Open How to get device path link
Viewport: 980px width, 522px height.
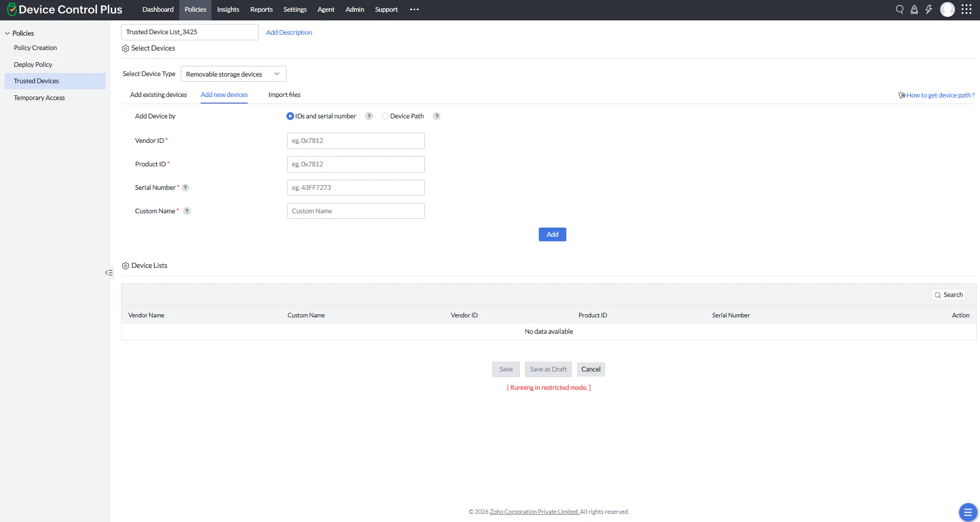point(940,95)
